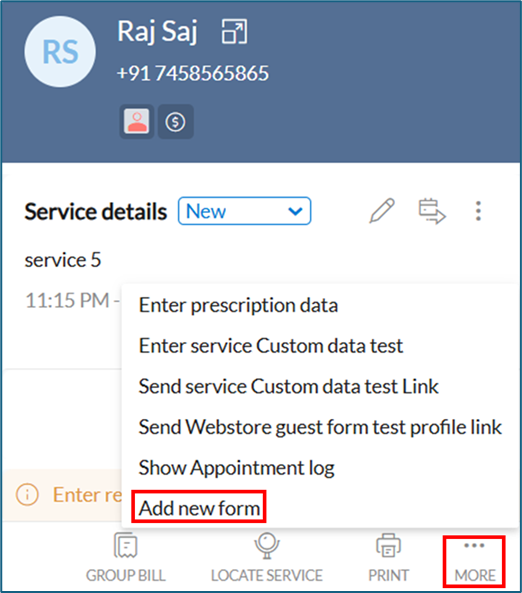Click the orange info alert icon
The image size is (522, 593).
click(27, 495)
